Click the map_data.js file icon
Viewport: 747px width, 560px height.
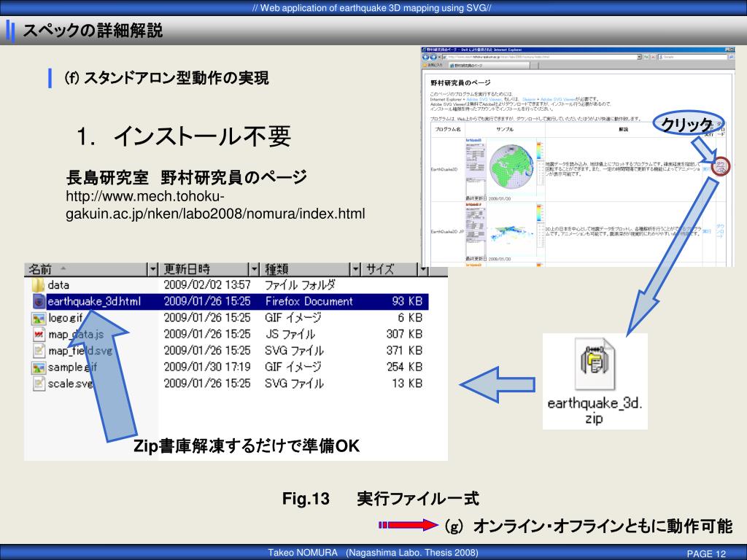click(x=39, y=334)
